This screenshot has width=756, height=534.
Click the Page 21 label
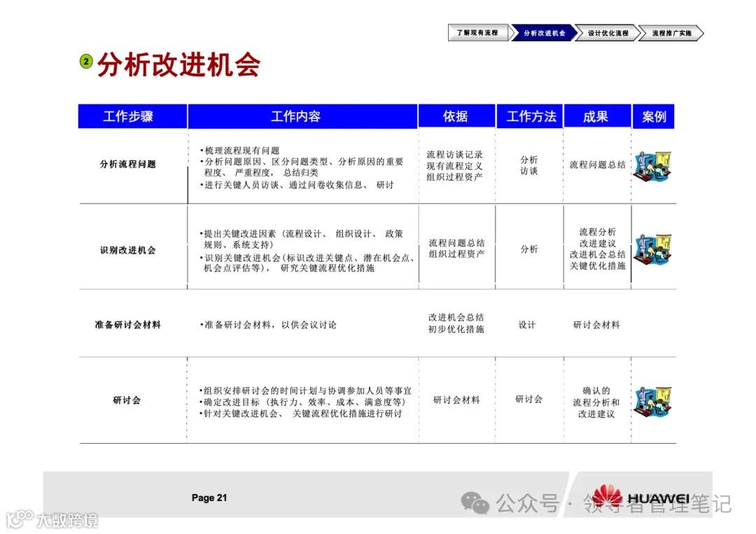pos(208,498)
